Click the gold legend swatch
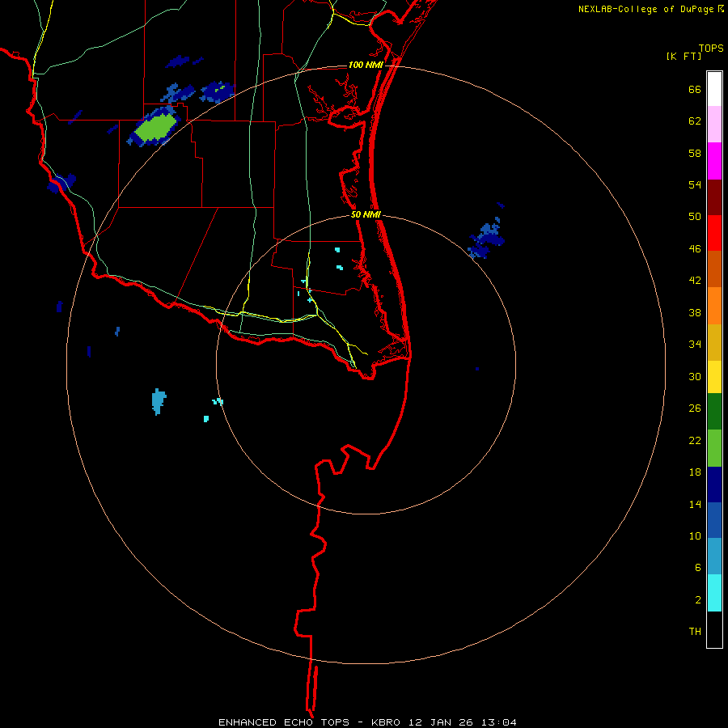Screen dimensions: 728x728 714,342
